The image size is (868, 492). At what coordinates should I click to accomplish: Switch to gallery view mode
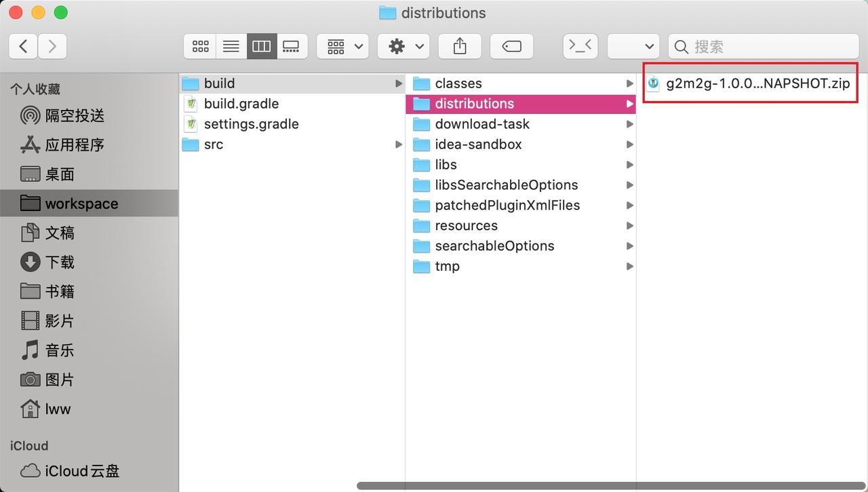click(x=292, y=46)
